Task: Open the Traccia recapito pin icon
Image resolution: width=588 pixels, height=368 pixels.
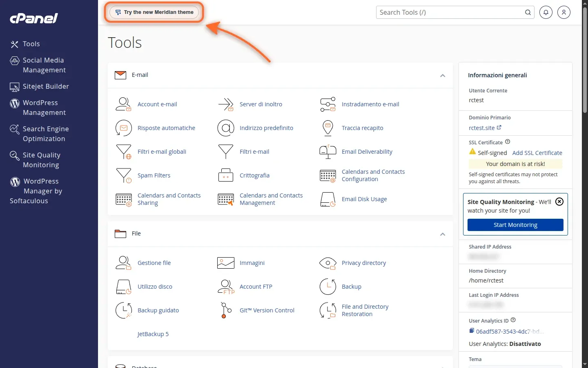Action: 328,128
